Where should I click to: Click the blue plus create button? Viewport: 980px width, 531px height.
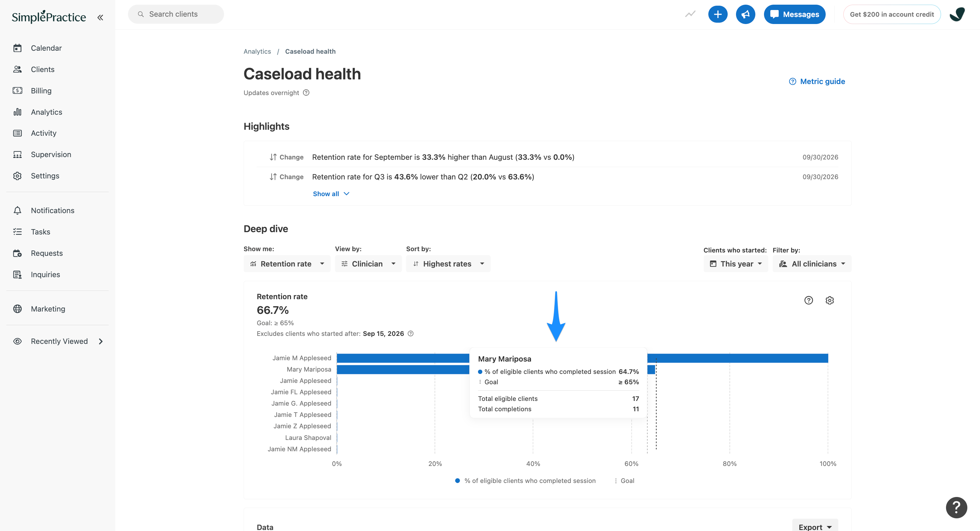pyautogui.click(x=717, y=14)
